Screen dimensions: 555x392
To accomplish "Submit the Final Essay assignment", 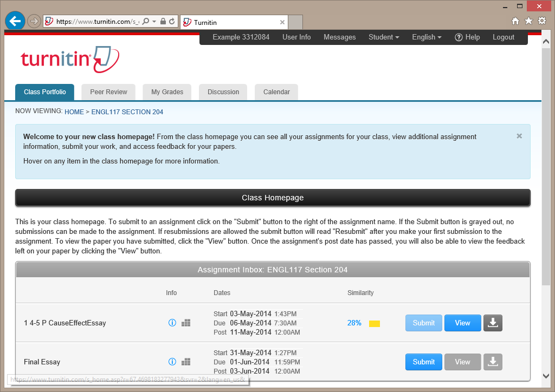I will tap(423, 362).
